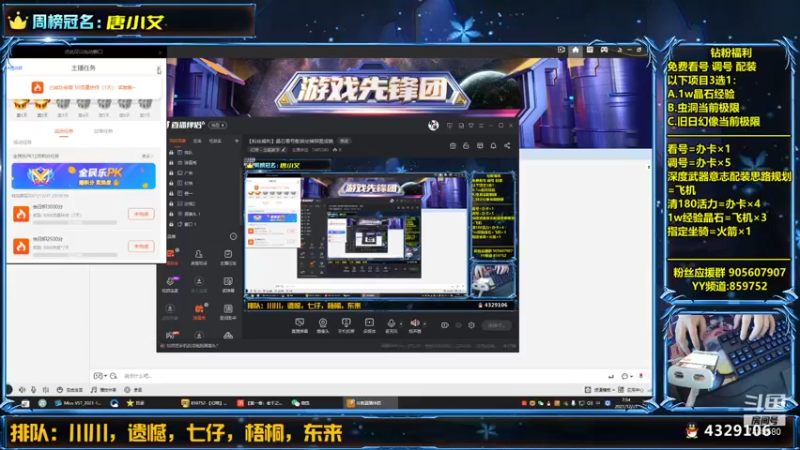
Task: Close the 主播任务 task panel
Action: click(159, 69)
